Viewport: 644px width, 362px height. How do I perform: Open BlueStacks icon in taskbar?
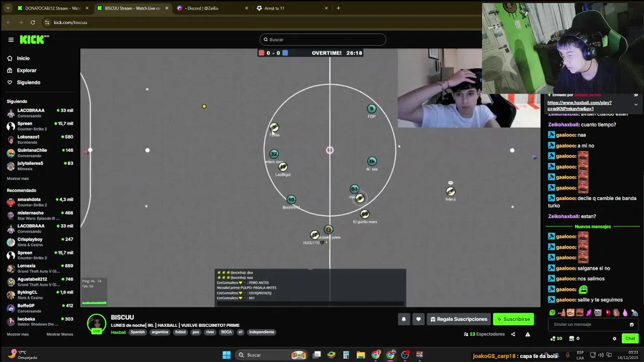click(x=331, y=355)
